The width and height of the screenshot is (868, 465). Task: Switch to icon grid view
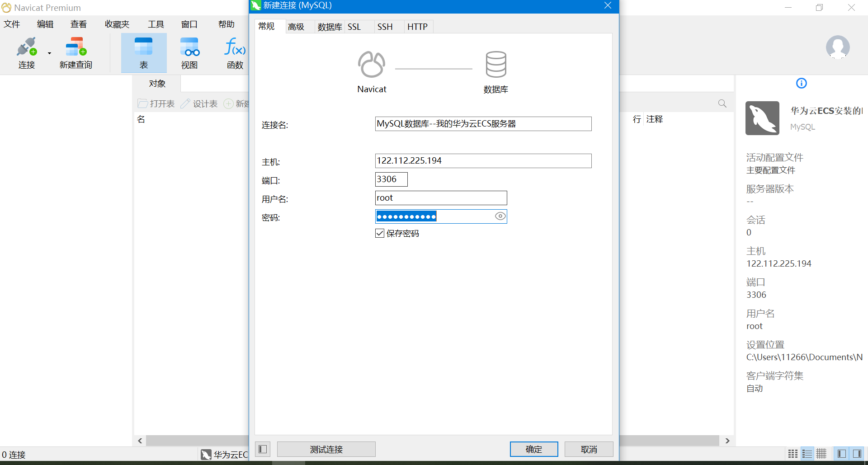(793, 454)
